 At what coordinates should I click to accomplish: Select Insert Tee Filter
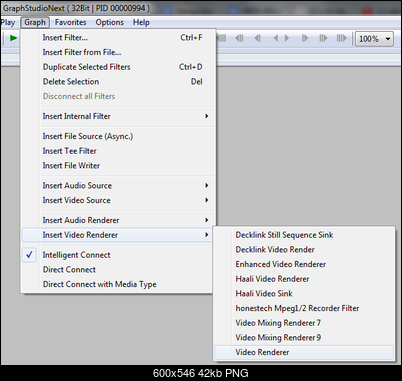point(118,151)
